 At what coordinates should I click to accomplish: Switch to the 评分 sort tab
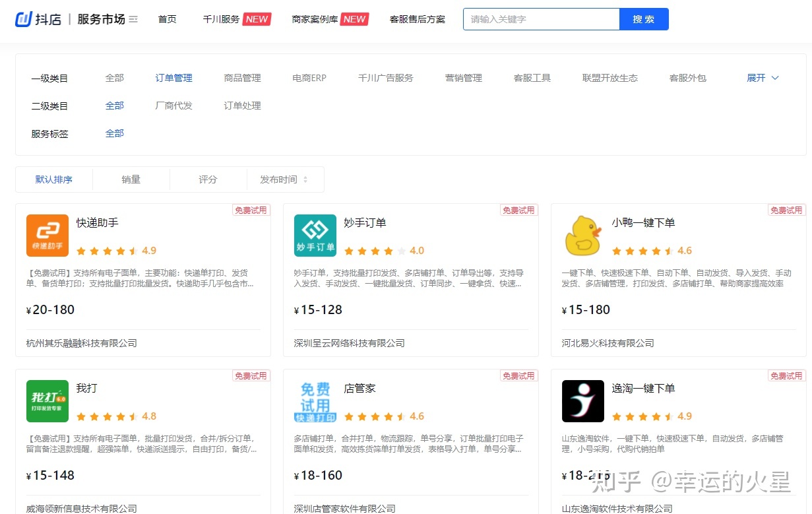[208, 179]
